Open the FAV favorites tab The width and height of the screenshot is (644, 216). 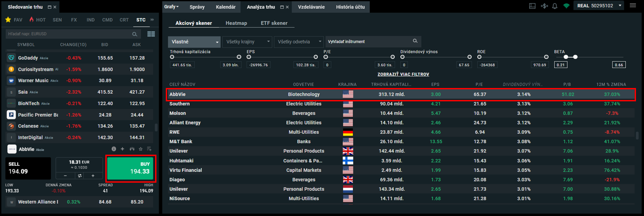coord(14,20)
